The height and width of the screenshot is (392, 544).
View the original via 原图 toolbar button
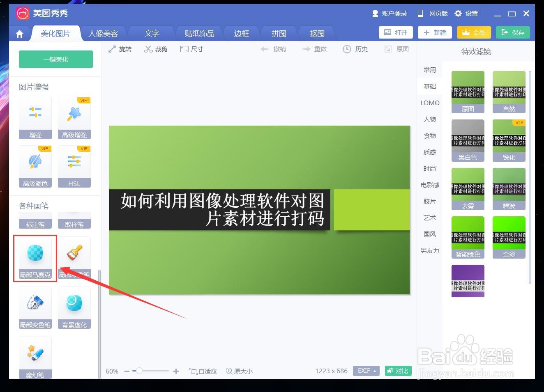pyautogui.click(x=396, y=49)
